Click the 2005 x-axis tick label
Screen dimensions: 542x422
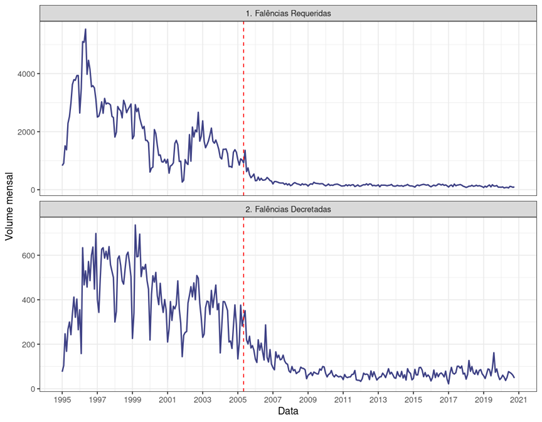pos(237,400)
